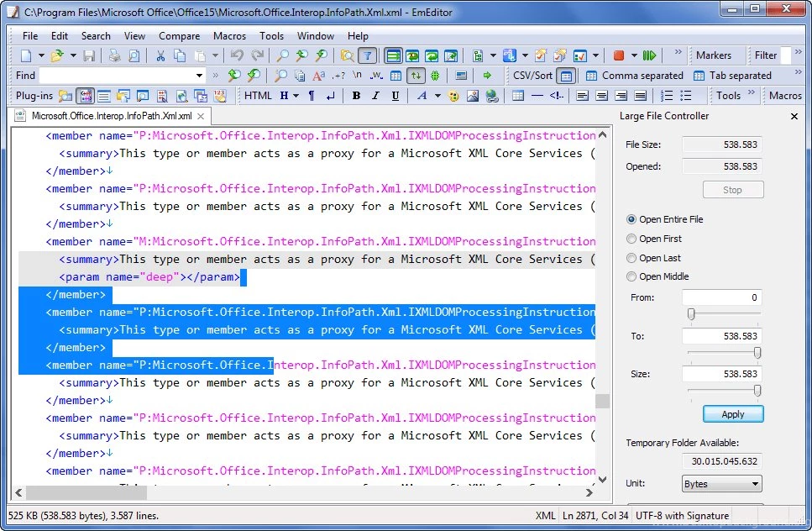
Task: Select the Open Last radio button
Action: [x=631, y=258]
